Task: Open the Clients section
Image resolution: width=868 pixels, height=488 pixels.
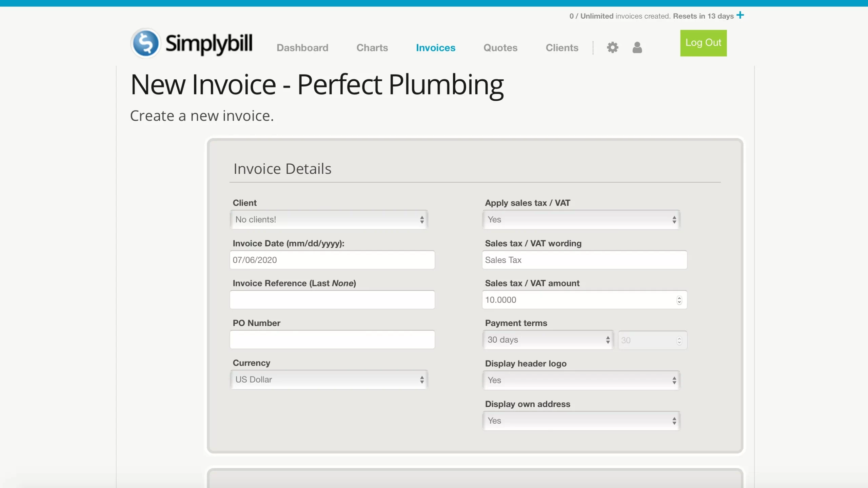Action: (x=562, y=48)
